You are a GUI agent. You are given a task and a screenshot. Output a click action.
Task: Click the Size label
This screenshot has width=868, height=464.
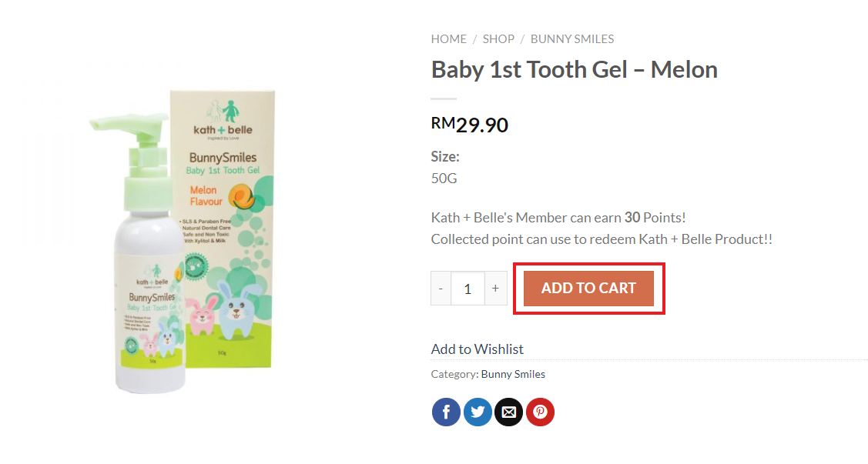click(445, 157)
